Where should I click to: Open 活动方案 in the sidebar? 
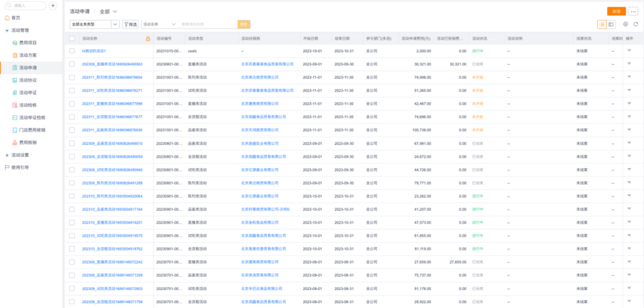click(28, 55)
